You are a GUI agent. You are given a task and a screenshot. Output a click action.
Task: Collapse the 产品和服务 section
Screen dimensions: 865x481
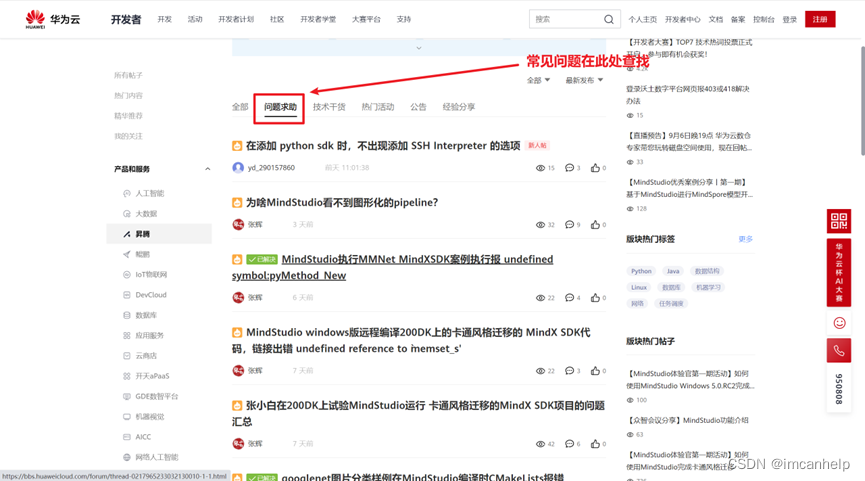point(207,169)
